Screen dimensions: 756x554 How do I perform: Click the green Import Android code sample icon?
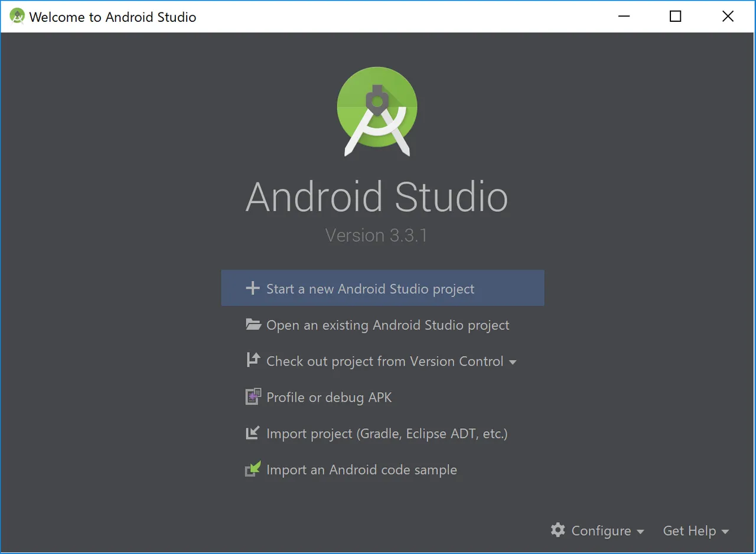(x=253, y=470)
